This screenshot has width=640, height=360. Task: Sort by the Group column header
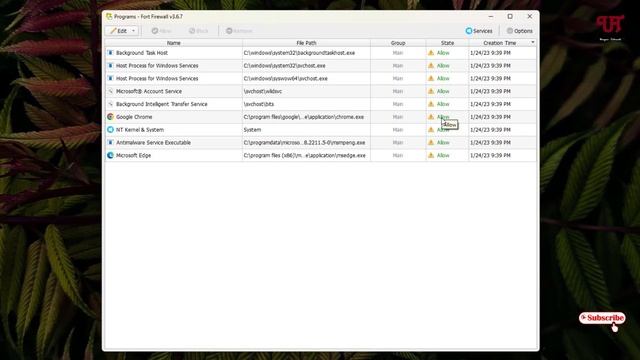click(398, 43)
